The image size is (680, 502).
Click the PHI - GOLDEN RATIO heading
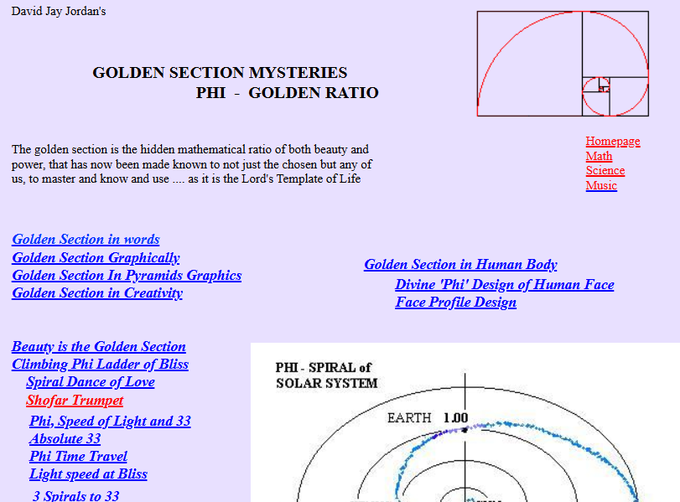287,93
